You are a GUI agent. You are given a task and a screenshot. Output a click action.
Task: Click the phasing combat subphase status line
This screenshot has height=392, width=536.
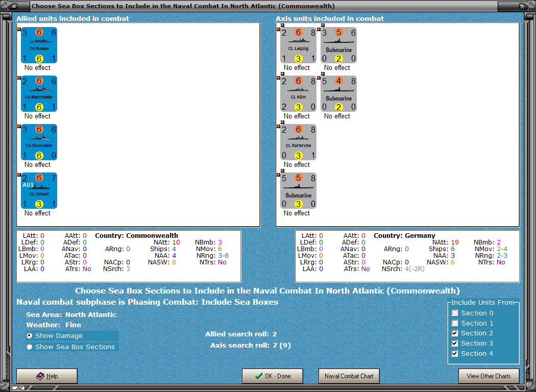pos(148,302)
